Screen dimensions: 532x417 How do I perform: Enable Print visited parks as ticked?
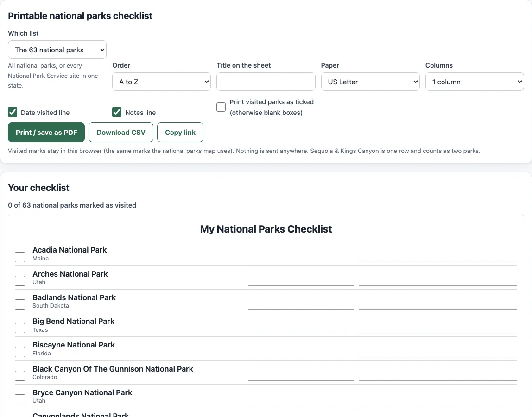221,107
